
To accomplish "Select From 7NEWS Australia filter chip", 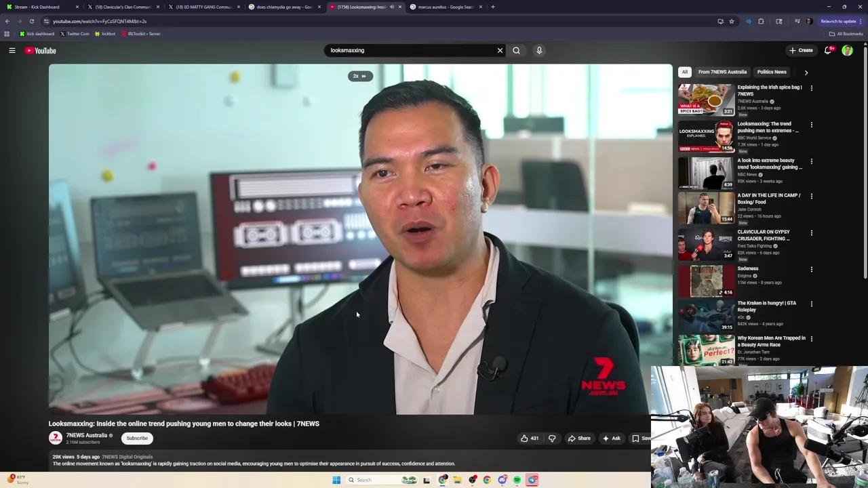I will click(722, 72).
